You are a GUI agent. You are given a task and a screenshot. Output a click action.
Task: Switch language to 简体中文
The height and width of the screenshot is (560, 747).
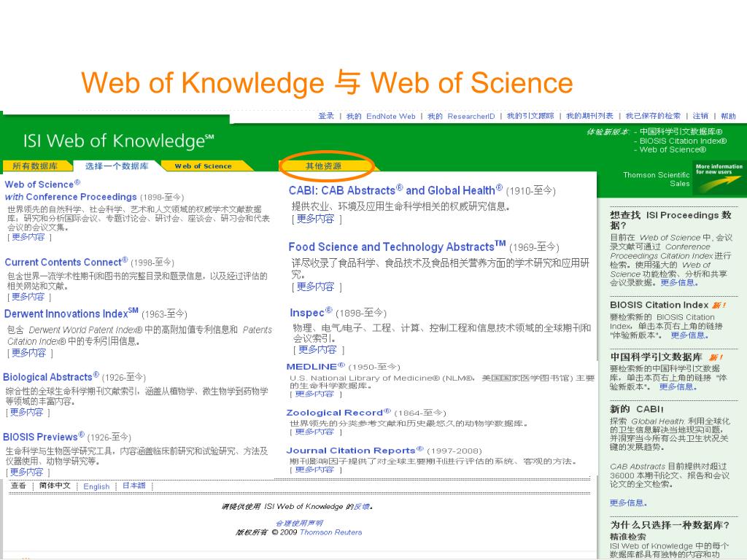pyautogui.click(x=55, y=486)
